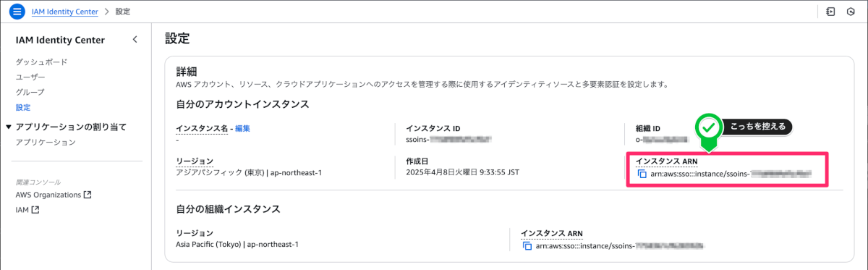The height and width of the screenshot is (270, 868).
Task: Open the hamburger navigation menu
Action: [x=17, y=12]
